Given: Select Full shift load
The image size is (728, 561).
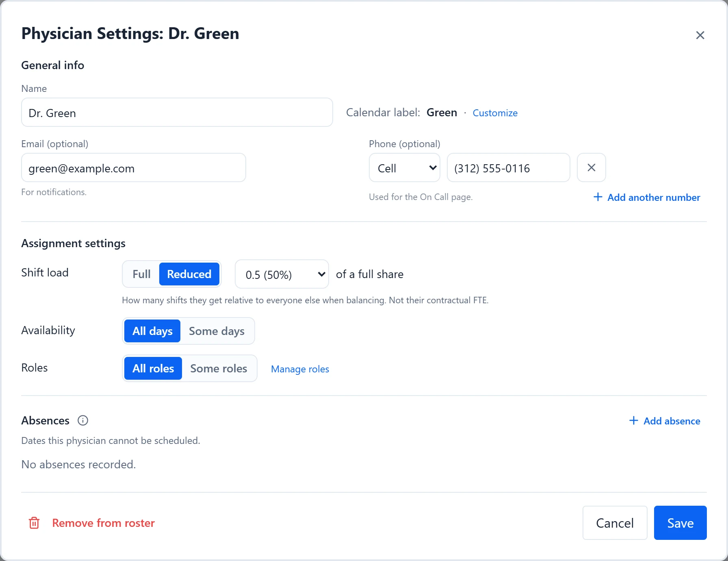Looking at the screenshot, I should coord(141,274).
